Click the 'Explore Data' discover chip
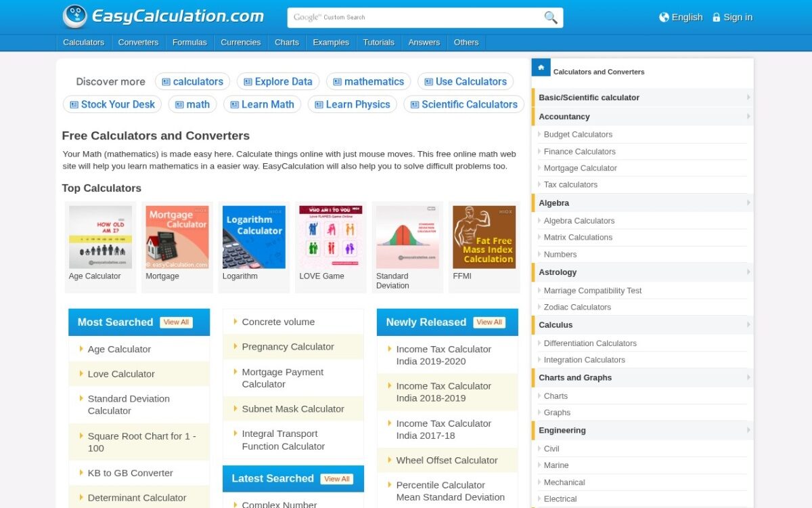 coord(278,82)
